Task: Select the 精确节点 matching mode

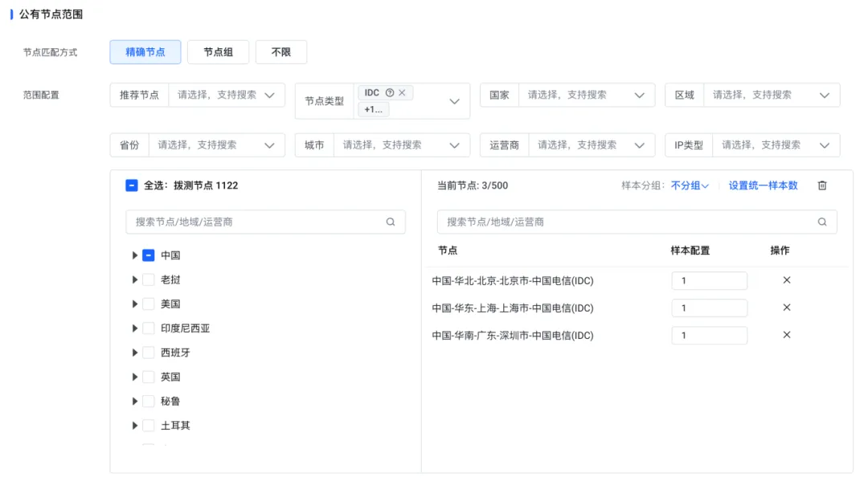Action: click(x=145, y=52)
